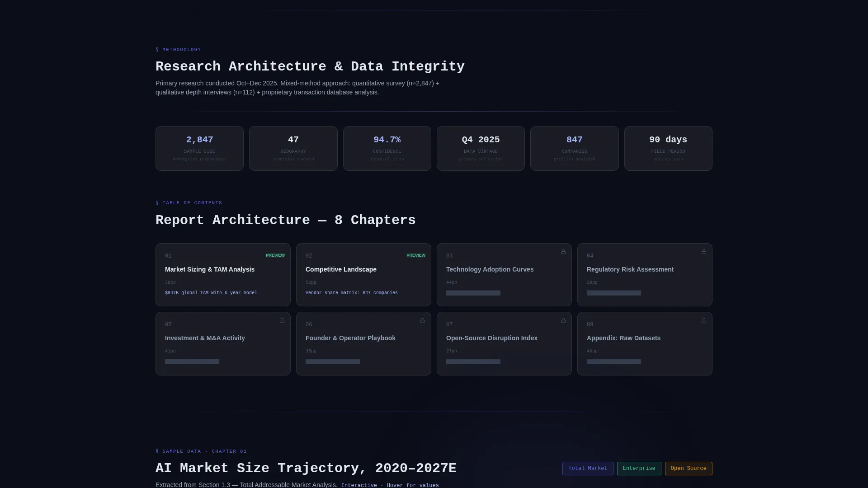The image size is (868, 488).
Task: Click the 847 Companies stat value
Action: pyautogui.click(x=575, y=140)
